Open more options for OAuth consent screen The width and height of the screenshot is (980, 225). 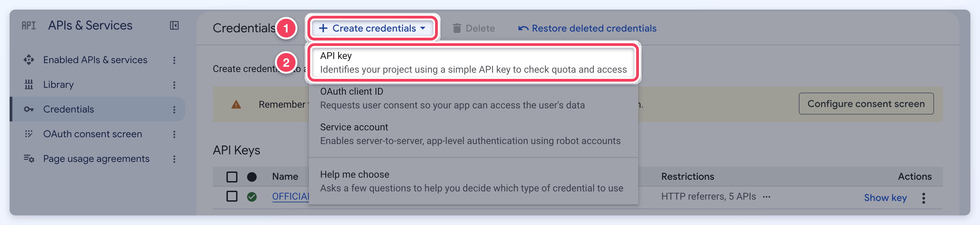tap(174, 134)
